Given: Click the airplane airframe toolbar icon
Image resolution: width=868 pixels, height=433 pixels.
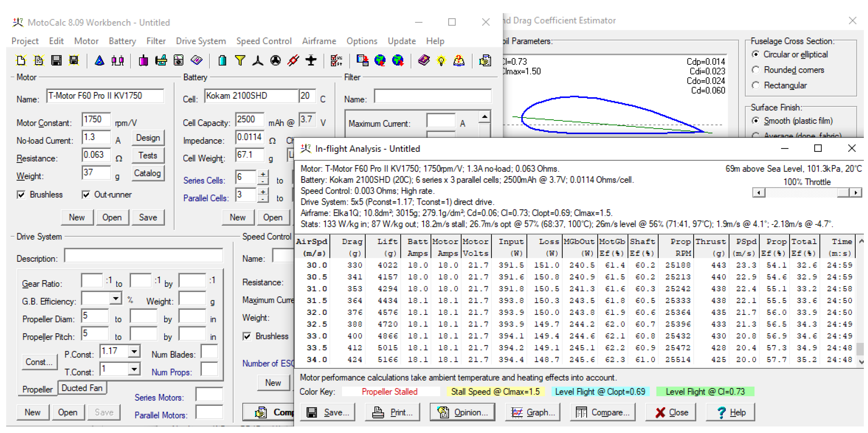Looking at the screenshot, I should [311, 61].
